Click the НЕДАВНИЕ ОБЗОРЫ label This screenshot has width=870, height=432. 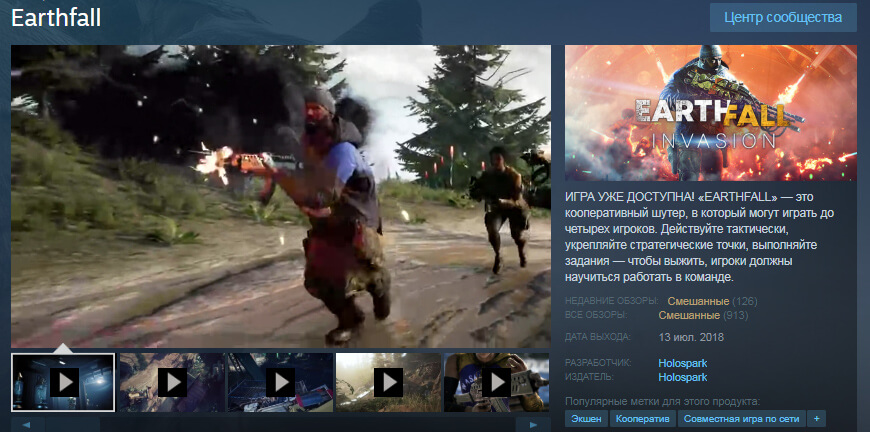(611, 301)
